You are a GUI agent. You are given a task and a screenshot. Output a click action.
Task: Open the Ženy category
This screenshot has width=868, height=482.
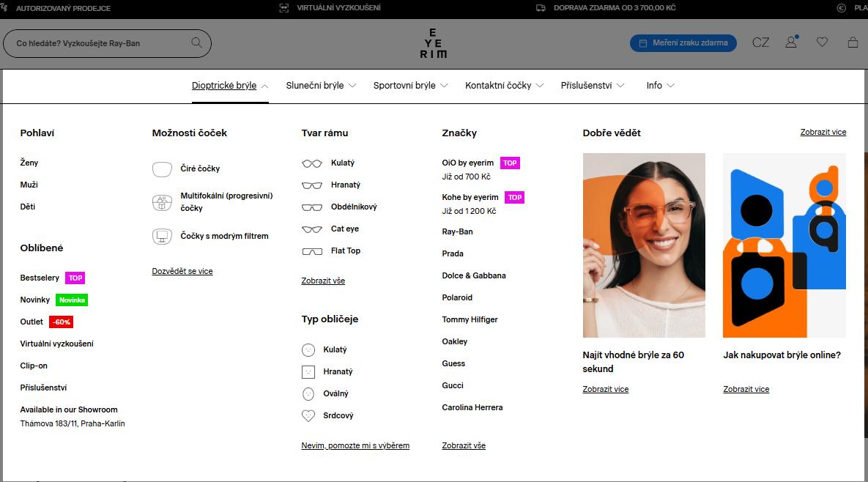(29, 163)
